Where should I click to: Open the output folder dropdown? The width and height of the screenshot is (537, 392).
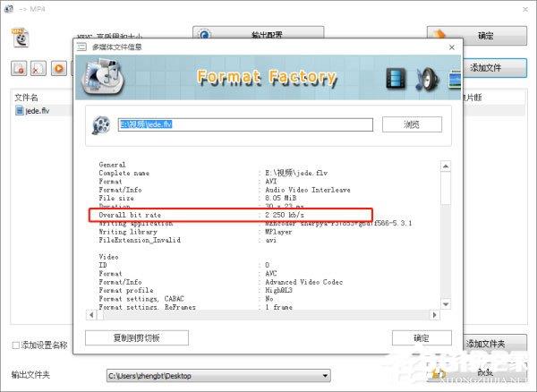click(x=325, y=376)
